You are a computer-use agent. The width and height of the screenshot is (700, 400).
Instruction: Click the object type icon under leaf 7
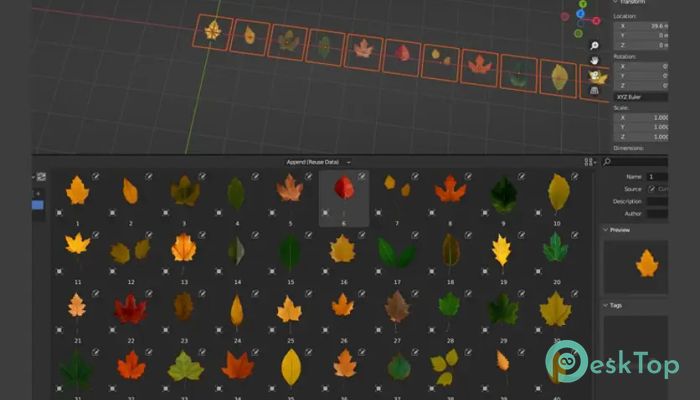(379, 213)
